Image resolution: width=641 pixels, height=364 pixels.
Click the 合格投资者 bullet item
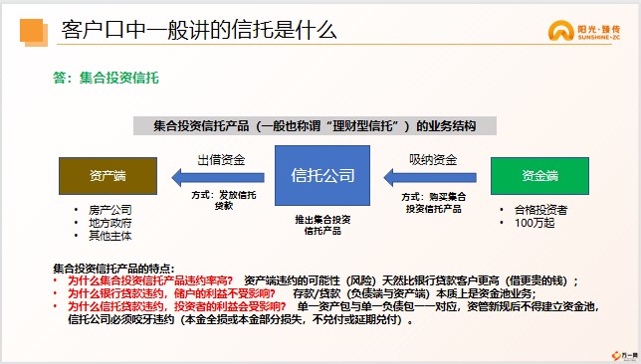pos(540,210)
